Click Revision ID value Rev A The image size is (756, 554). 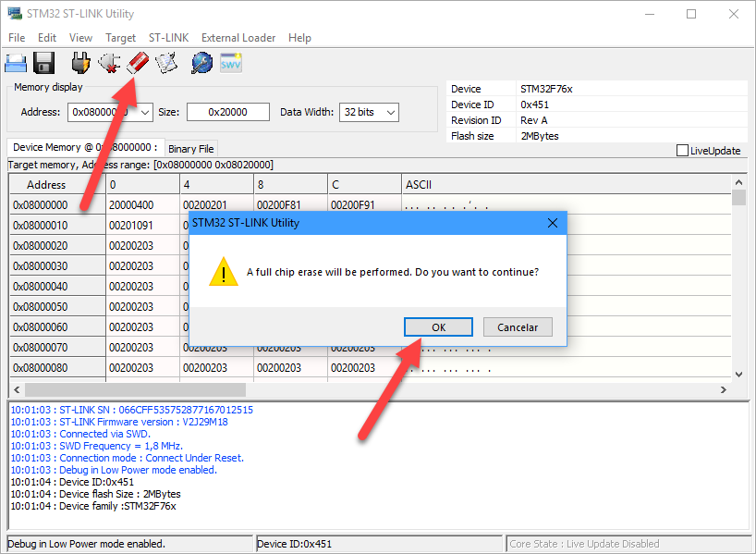[534, 120]
